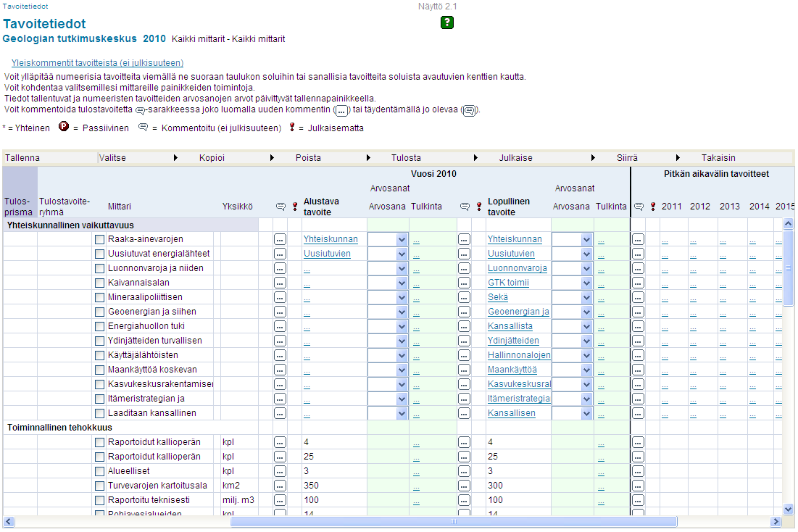Open long-term comment icon for Raportoitu teknisesti row
798x532 pixels.
pyautogui.click(x=639, y=500)
